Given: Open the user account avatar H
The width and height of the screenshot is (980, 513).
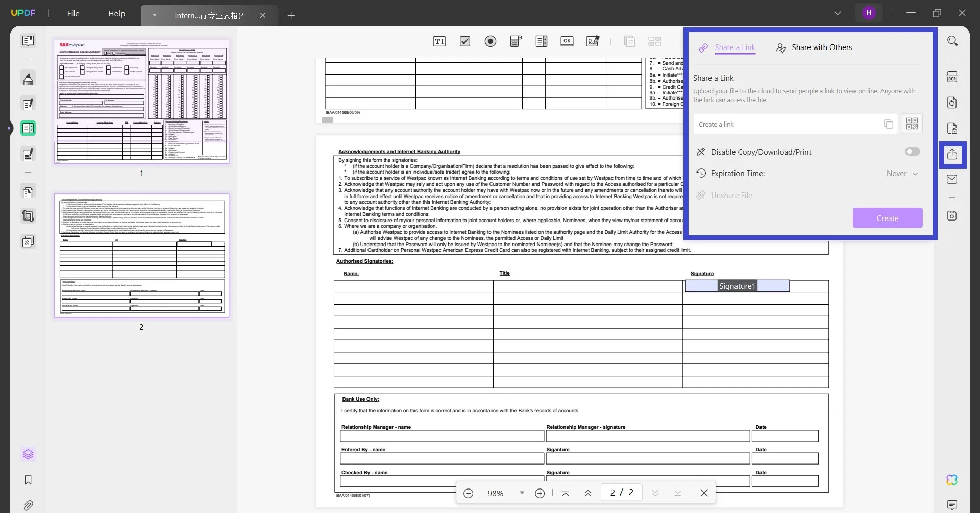Looking at the screenshot, I should pos(869,13).
